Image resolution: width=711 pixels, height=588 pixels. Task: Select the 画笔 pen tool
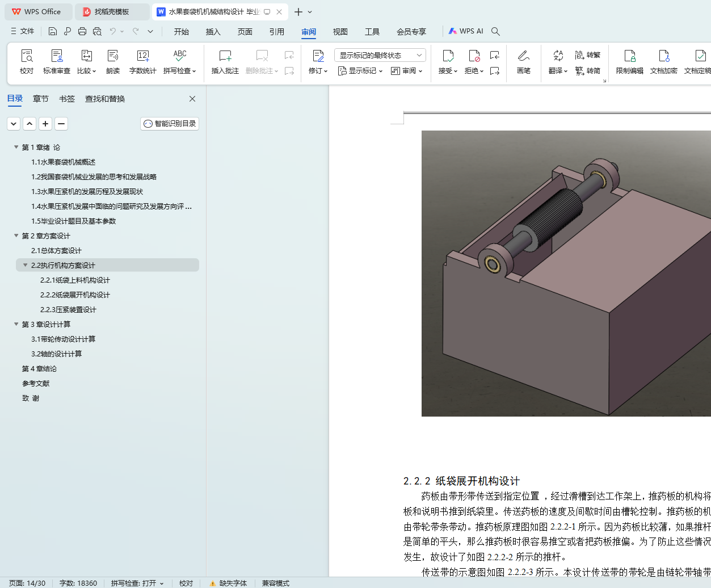click(524, 62)
